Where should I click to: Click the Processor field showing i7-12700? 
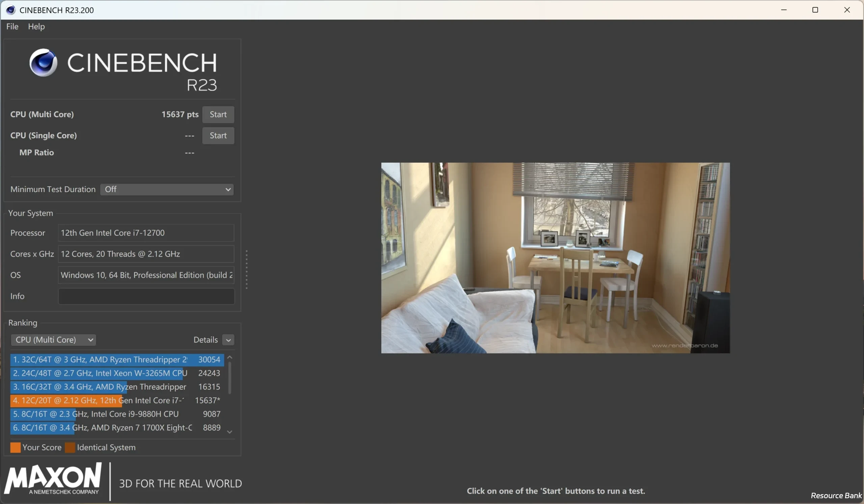point(146,233)
